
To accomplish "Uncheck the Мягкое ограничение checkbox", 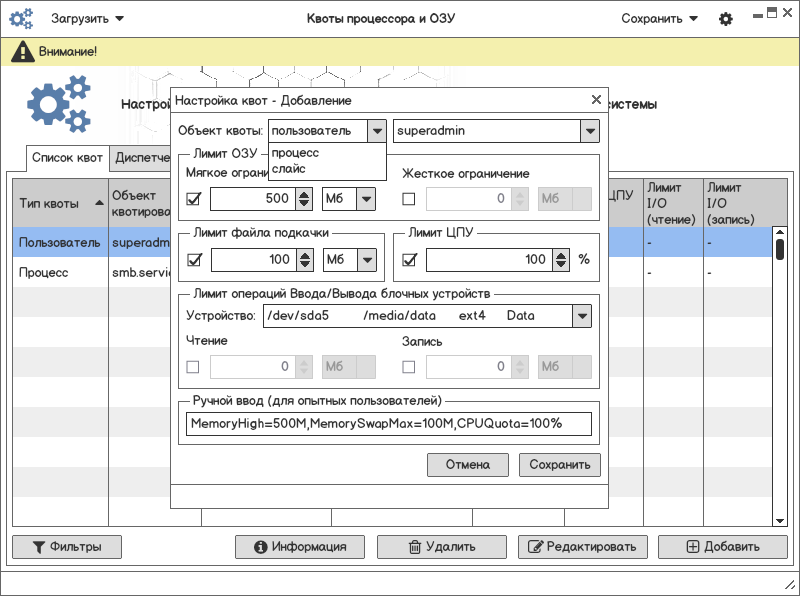I will pyautogui.click(x=194, y=199).
